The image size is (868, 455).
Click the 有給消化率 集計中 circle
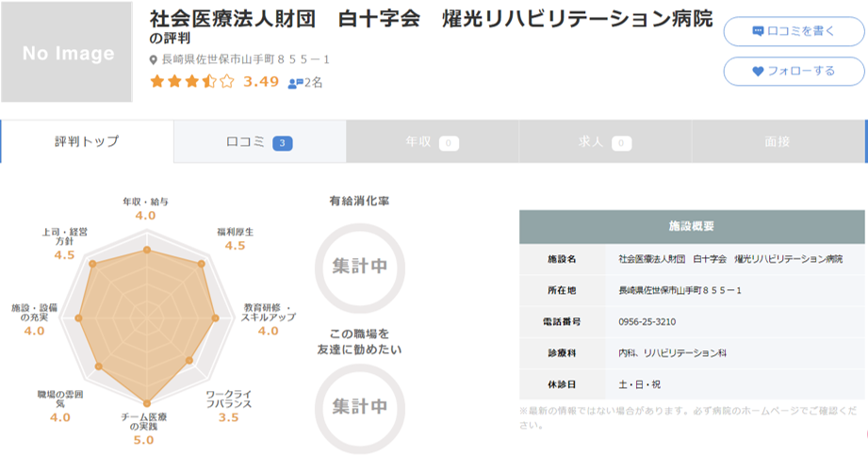360,268
